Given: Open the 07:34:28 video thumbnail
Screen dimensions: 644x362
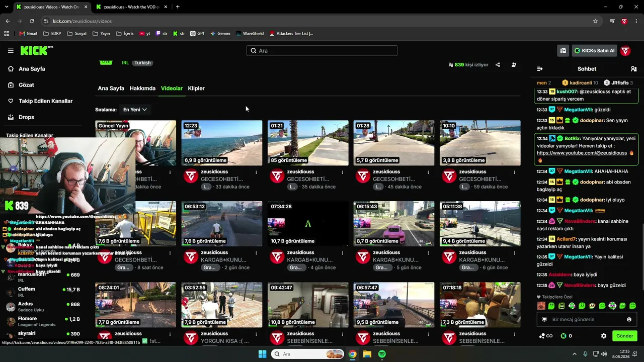Looking at the screenshot, I should [x=308, y=224].
